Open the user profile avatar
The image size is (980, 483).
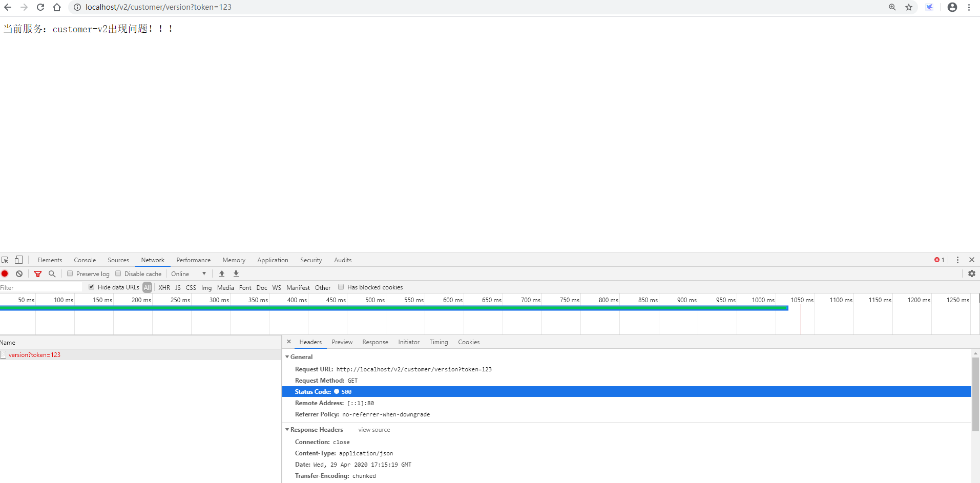point(952,7)
